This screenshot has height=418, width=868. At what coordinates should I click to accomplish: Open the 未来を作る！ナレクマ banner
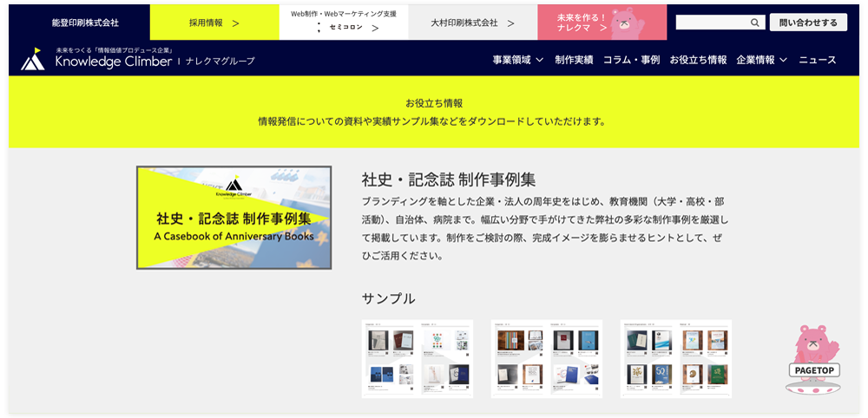click(x=602, y=23)
